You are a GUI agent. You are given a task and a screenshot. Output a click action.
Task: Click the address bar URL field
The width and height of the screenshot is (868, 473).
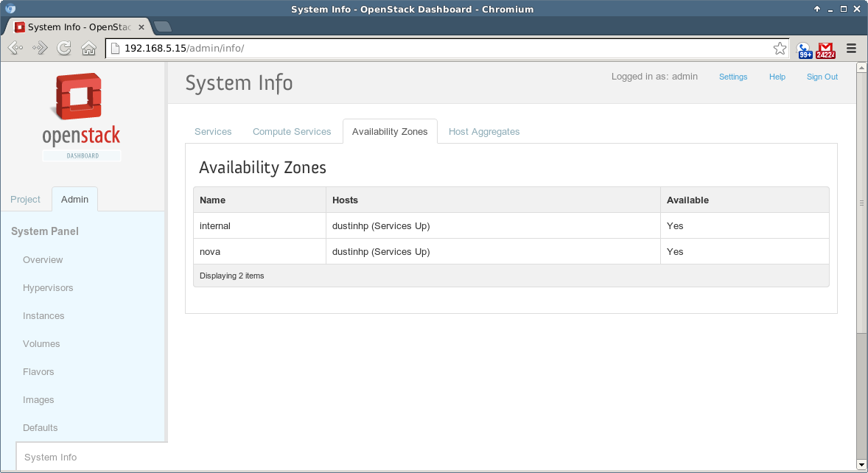click(x=442, y=49)
